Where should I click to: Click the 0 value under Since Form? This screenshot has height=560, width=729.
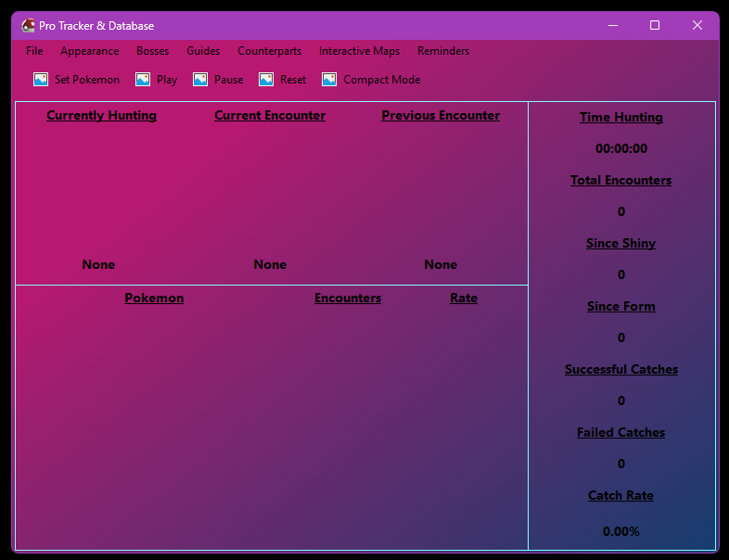(x=621, y=337)
